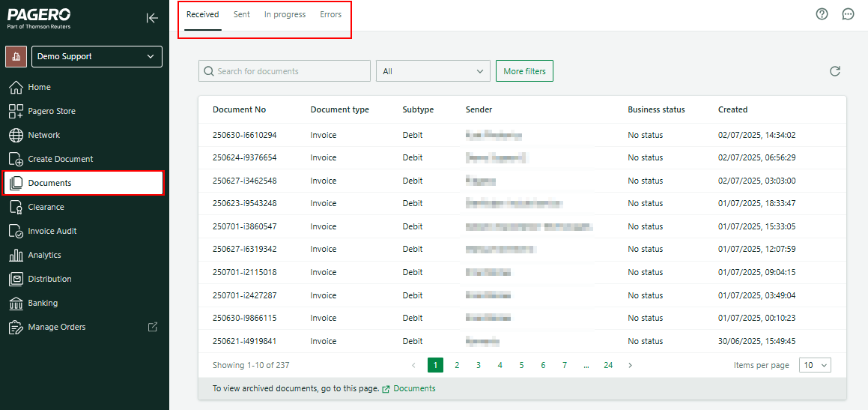The image size is (868, 410).
Task: Open the All document filter dropdown
Action: 433,71
